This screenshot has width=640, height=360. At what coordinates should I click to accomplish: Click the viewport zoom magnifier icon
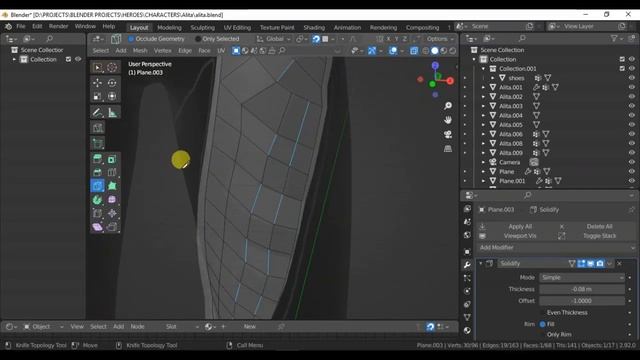coord(448,106)
